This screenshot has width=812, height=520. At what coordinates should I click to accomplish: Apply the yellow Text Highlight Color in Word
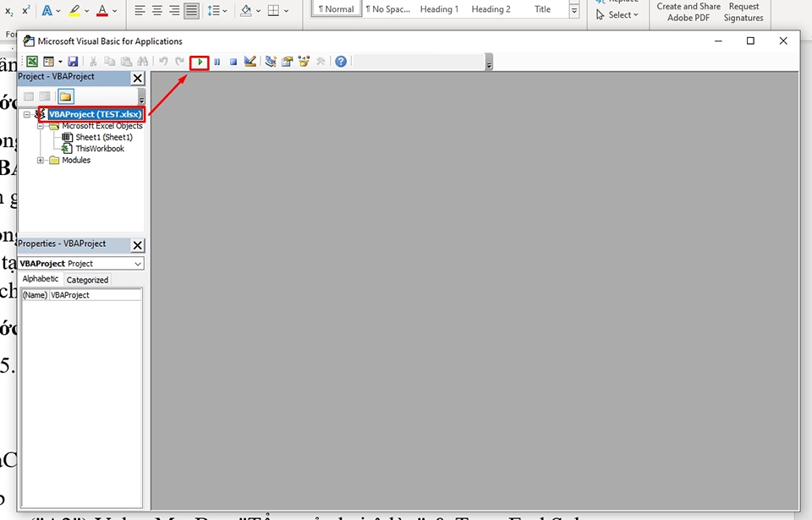(74, 10)
